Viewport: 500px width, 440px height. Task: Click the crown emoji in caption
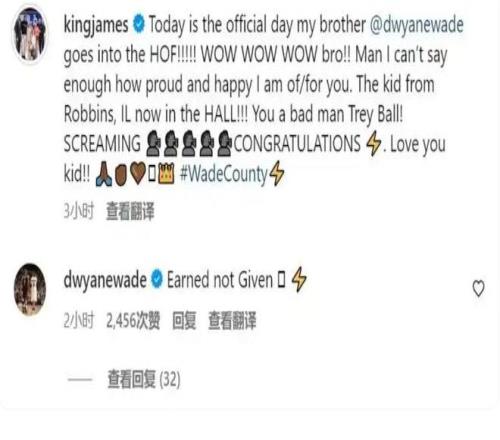tap(166, 174)
